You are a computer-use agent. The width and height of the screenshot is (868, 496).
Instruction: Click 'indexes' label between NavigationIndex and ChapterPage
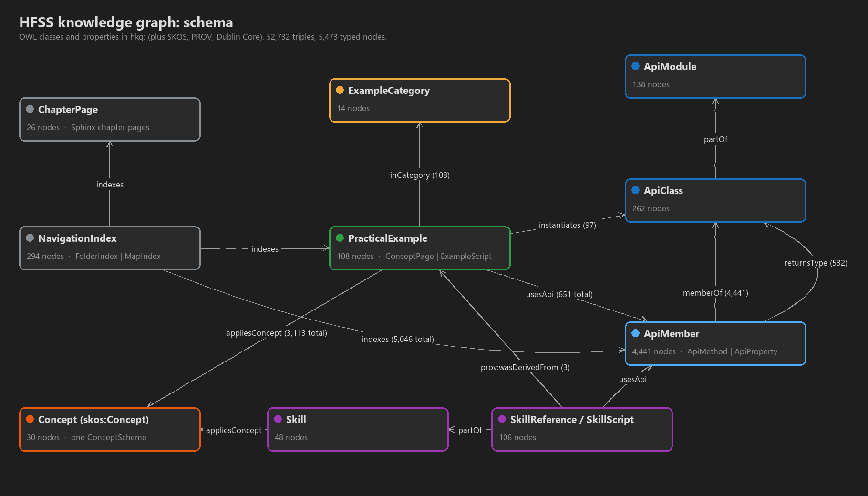click(110, 185)
